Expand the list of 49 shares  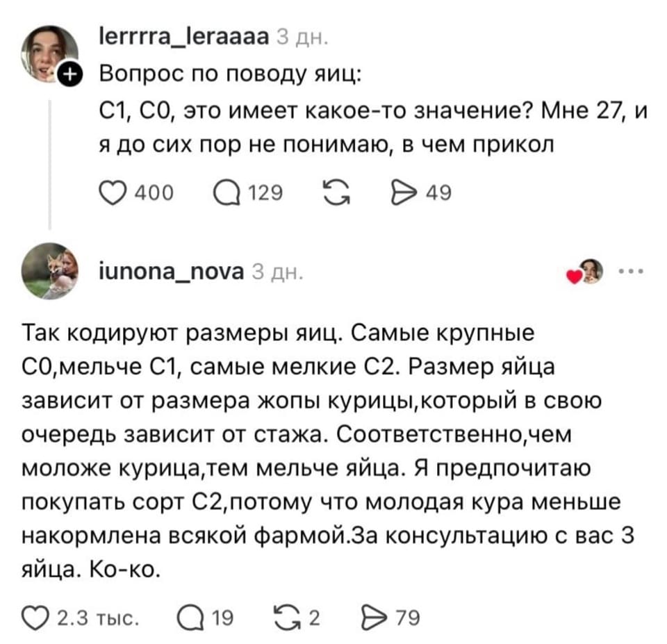tap(440, 192)
